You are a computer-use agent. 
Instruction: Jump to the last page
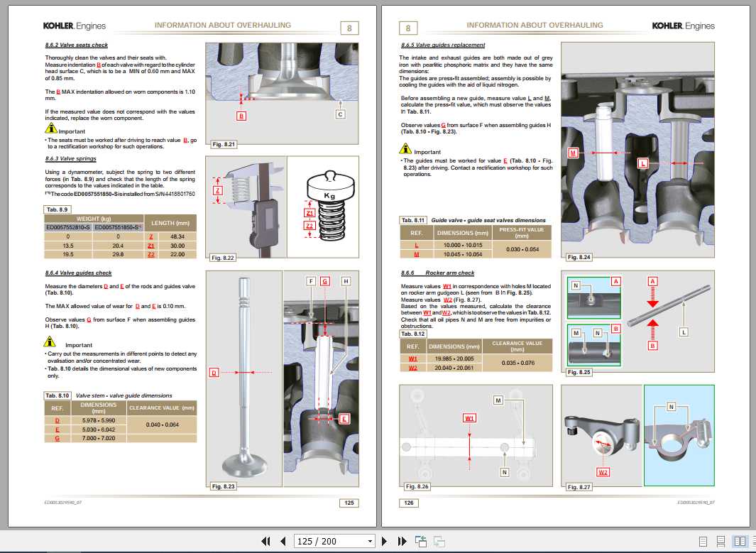(402, 541)
